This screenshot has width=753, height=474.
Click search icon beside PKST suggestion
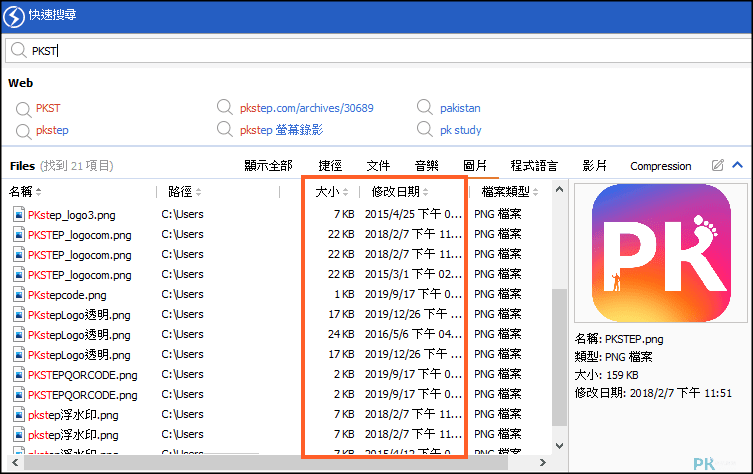[x=23, y=109]
